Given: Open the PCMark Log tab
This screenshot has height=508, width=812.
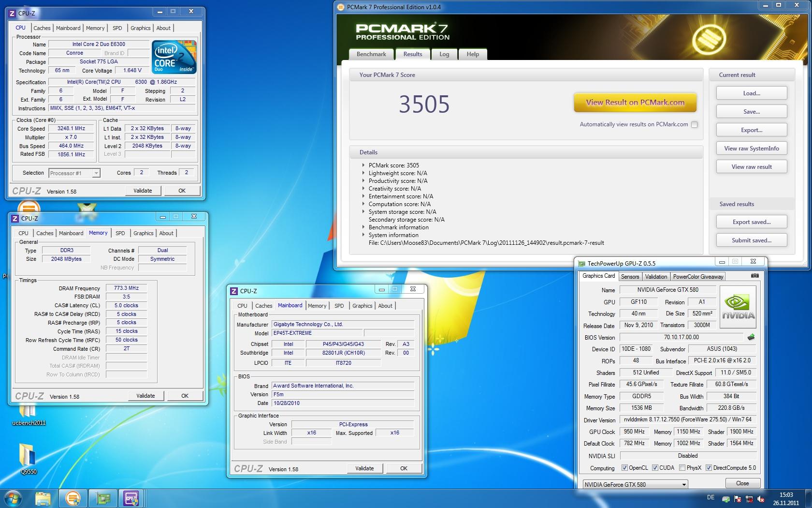Looking at the screenshot, I should click(x=444, y=54).
